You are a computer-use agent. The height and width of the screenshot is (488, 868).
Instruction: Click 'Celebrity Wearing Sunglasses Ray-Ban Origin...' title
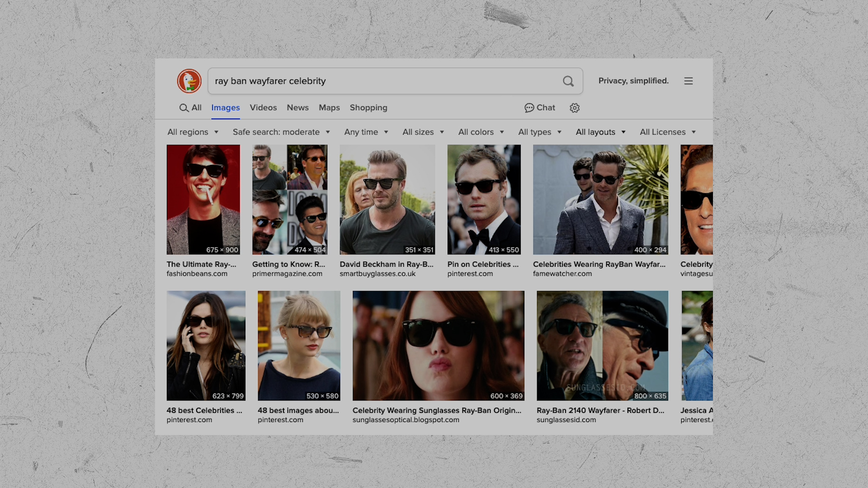(x=437, y=410)
